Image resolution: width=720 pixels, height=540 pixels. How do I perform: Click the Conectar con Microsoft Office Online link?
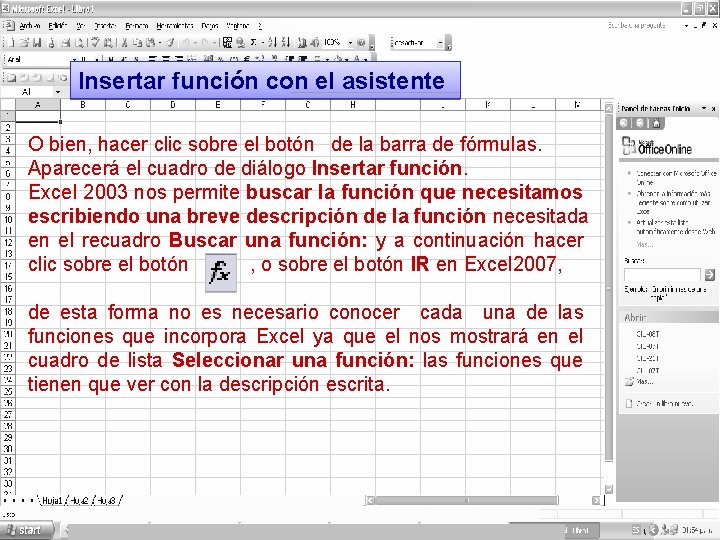tap(676, 177)
